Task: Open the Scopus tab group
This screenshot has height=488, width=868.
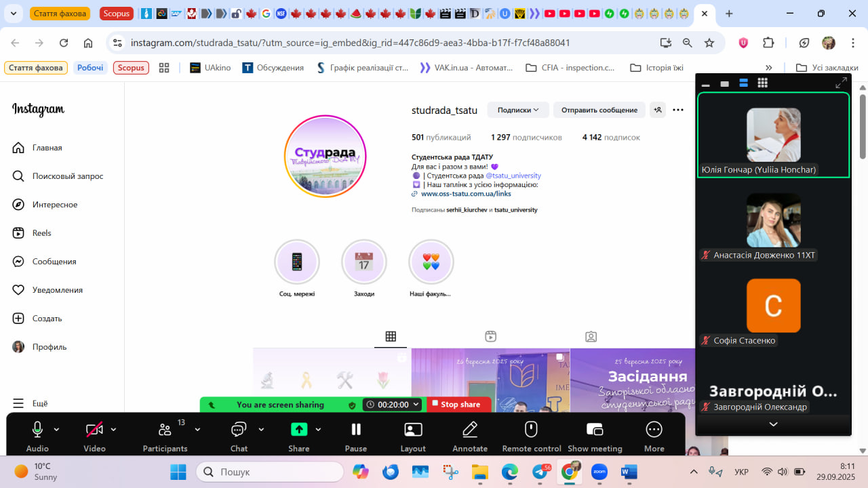Action: (117, 14)
